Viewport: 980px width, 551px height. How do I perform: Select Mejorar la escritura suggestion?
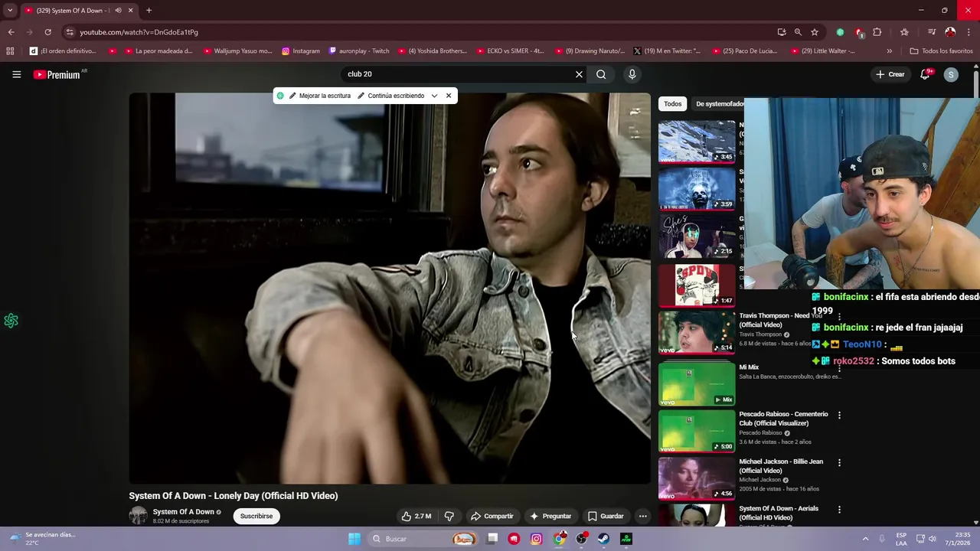319,96
